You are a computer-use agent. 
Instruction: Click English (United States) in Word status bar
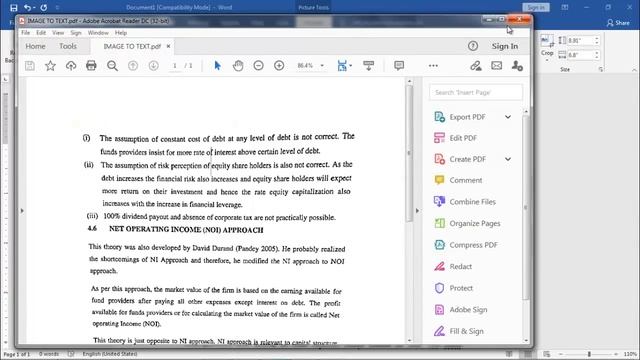click(110, 354)
